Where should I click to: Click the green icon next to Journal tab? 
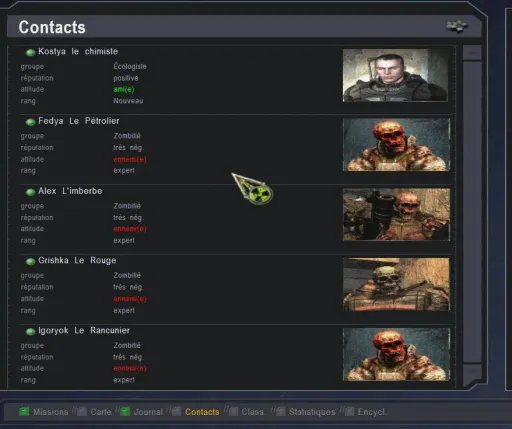click(125, 411)
